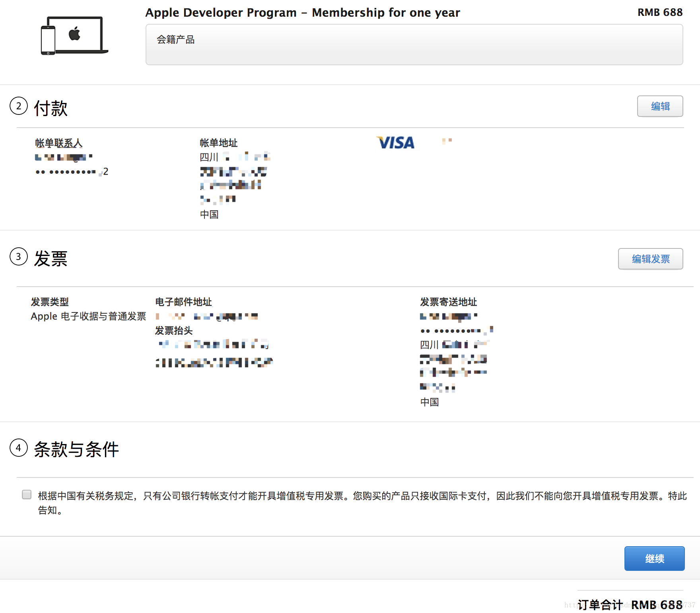The height and width of the screenshot is (613, 700).
Task: Click the RMB 688 price beside the product title
Action: pos(660,12)
